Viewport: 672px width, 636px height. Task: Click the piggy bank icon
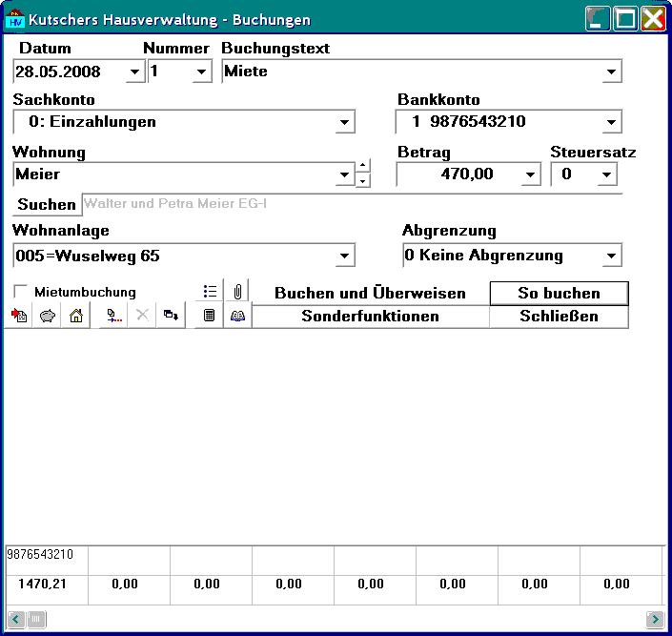(x=47, y=316)
